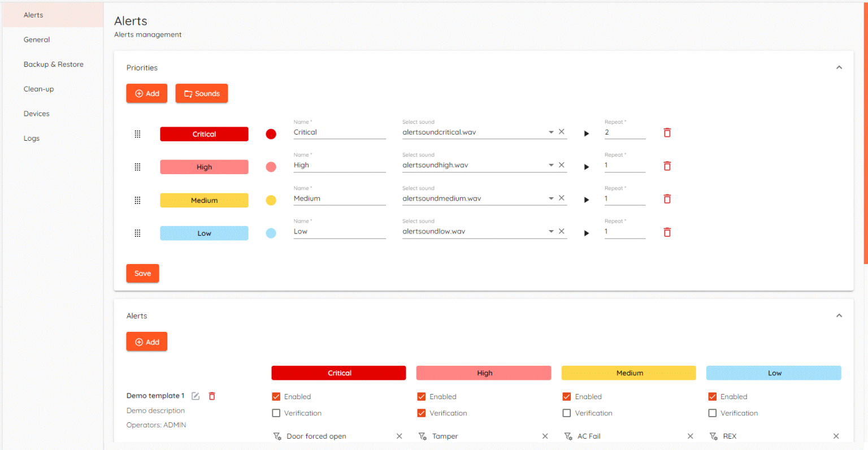The height and width of the screenshot is (450, 868).
Task: Delete the High priority row
Action: pos(667,166)
